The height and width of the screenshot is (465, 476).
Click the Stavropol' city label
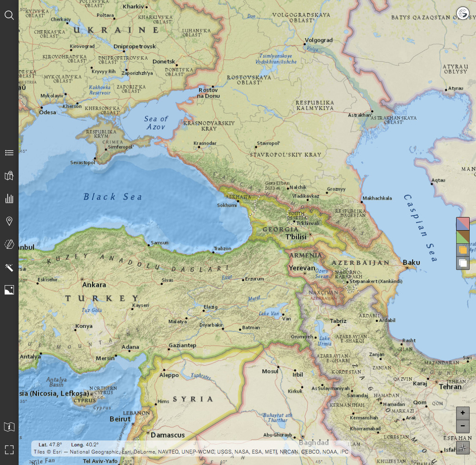pos(268,143)
